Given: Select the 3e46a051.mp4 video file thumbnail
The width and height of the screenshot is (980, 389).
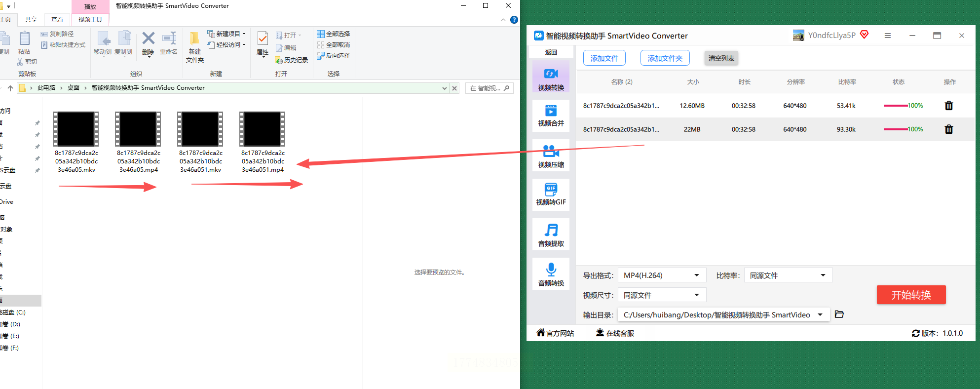Looking at the screenshot, I should 263,129.
